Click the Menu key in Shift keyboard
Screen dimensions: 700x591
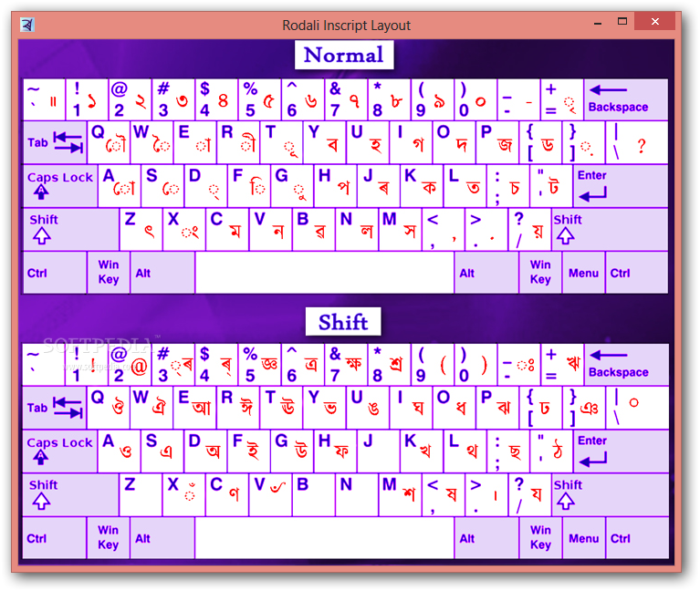pyautogui.click(x=583, y=538)
